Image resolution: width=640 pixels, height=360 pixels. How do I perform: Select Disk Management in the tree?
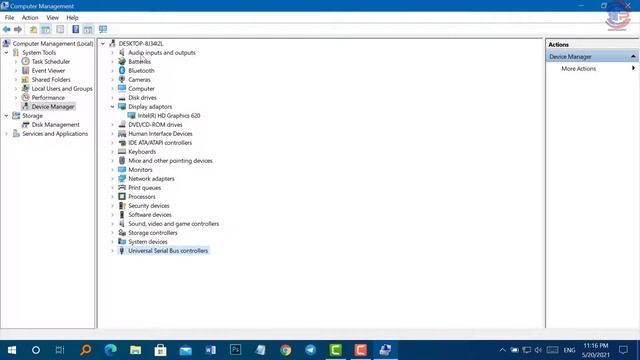[x=56, y=124]
